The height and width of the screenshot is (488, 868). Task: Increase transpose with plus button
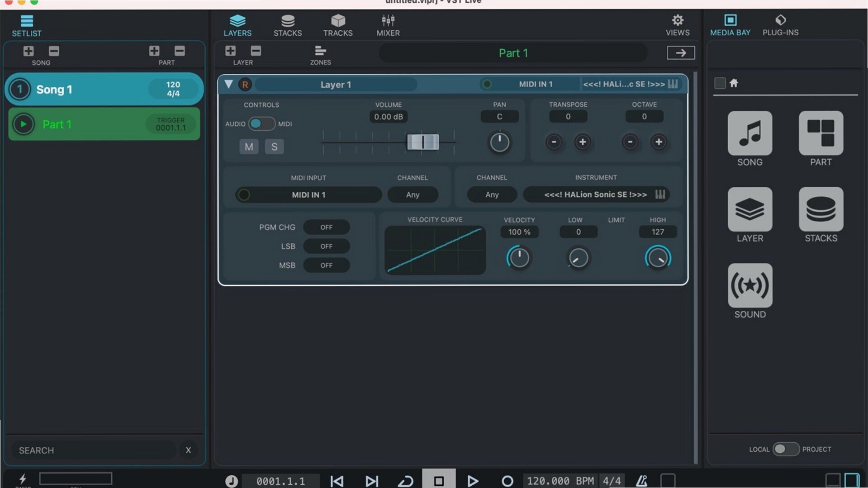pyautogui.click(x=583, y=142)
